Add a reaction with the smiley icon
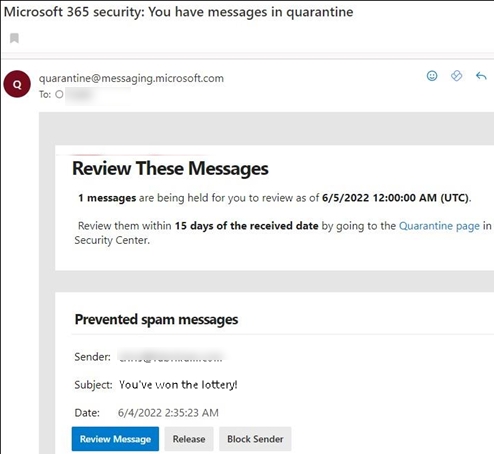 [x=432, y=76]
